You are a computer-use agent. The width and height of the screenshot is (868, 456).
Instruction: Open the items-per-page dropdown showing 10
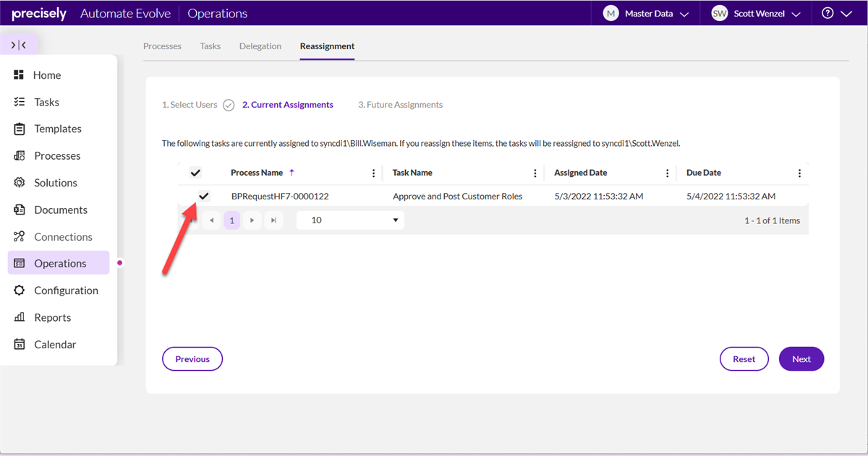351,220
